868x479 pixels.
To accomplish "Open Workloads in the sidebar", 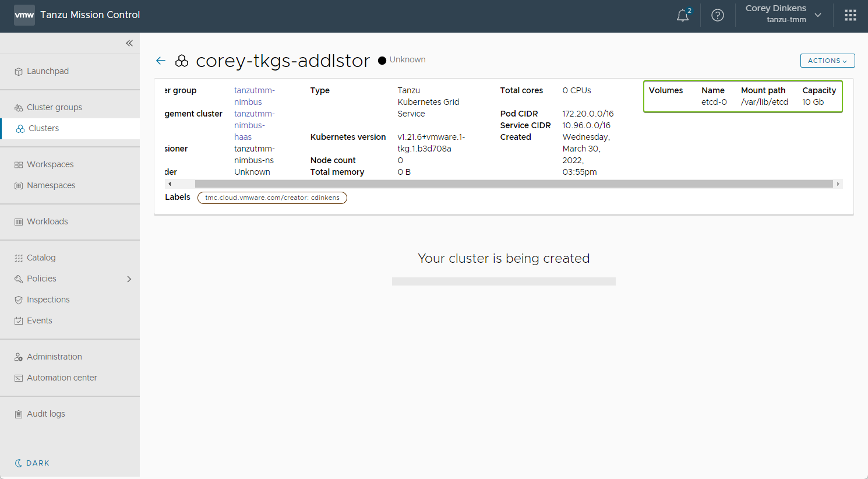I will [47, 221].
